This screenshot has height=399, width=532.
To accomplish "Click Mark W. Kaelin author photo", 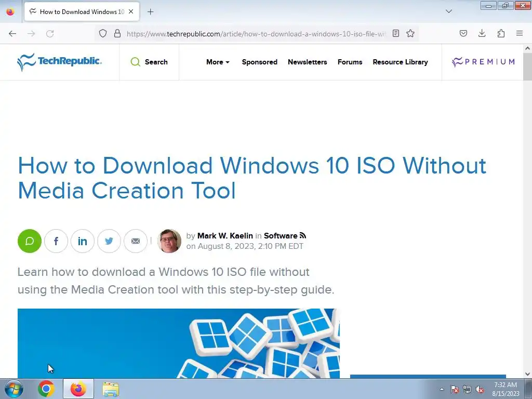I will (169, 241).
